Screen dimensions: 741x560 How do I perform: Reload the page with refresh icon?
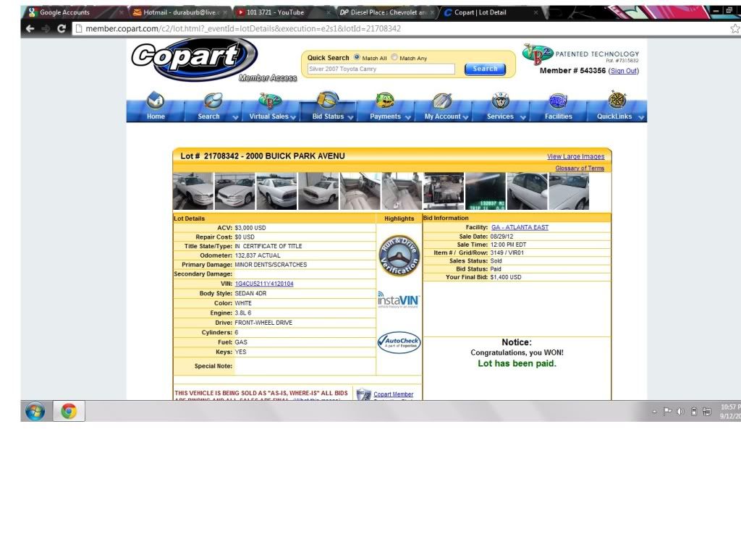[x=62, y=28]
